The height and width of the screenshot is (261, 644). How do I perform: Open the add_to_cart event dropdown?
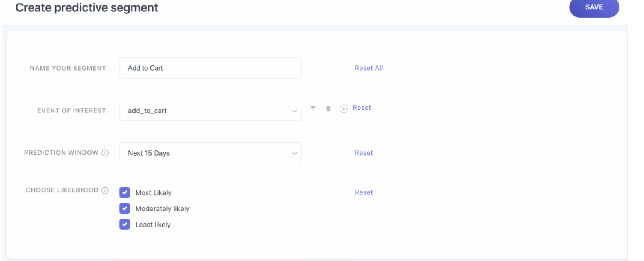point(210,111)
